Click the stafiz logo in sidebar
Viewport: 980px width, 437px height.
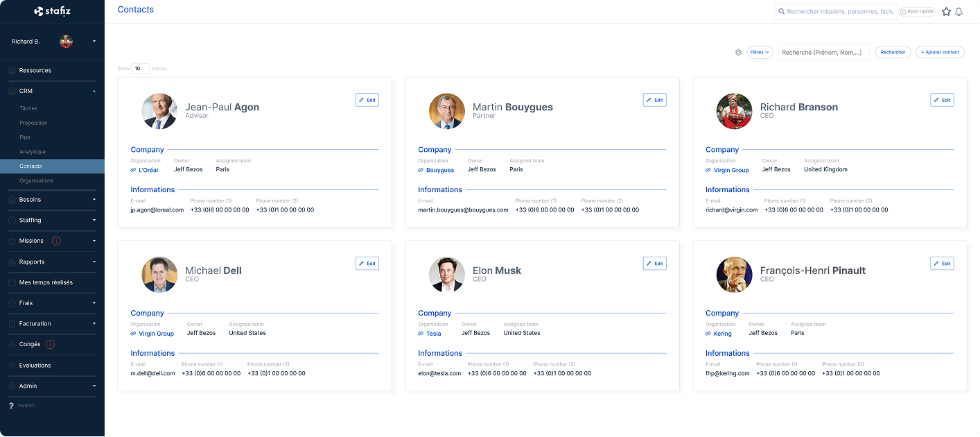click(53, 11)
